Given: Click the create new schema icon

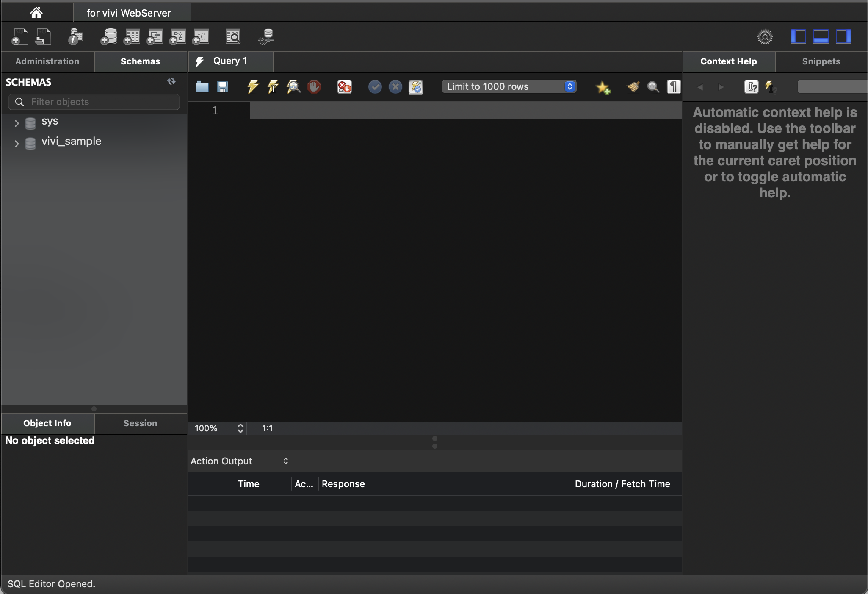Looking at the screenshot, I should (109, 37).
